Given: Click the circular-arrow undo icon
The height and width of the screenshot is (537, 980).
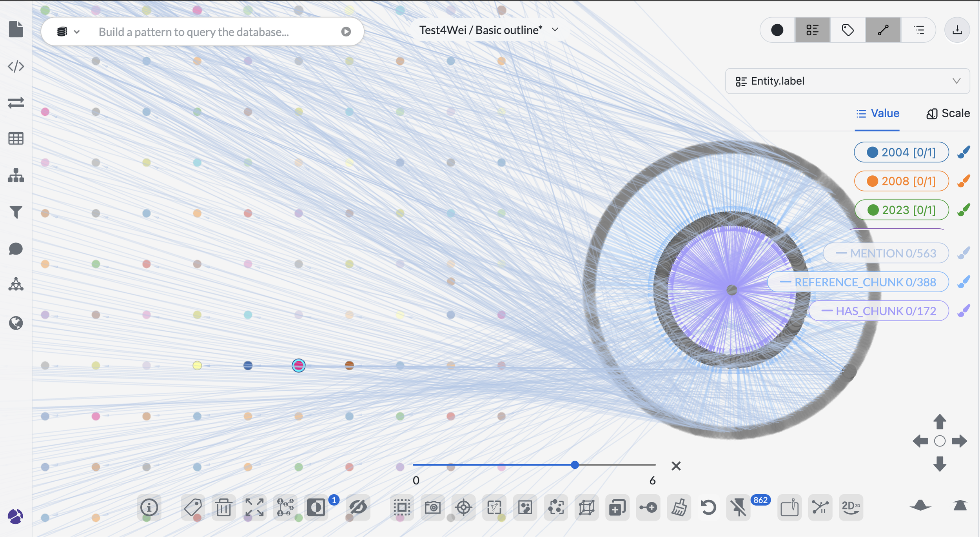Looking at the screenshot, I should pyautogui.click(x=708, y=508).
